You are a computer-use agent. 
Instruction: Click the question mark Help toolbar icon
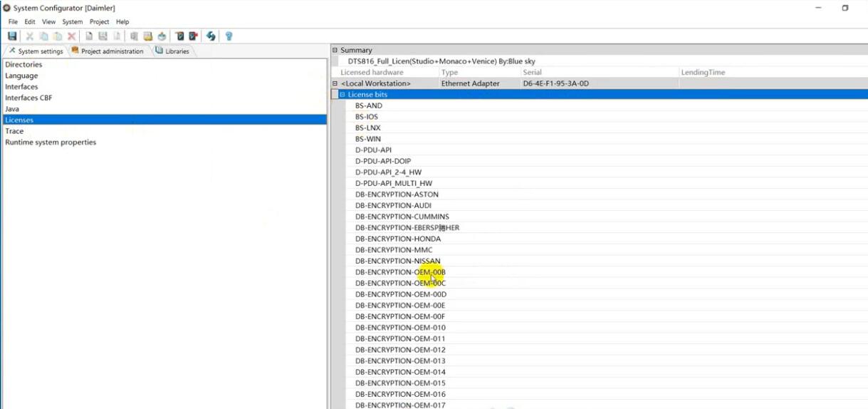(x=229, y=36)
